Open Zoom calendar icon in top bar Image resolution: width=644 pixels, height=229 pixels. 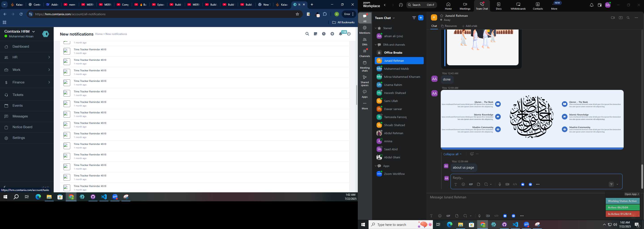[600, 5]
